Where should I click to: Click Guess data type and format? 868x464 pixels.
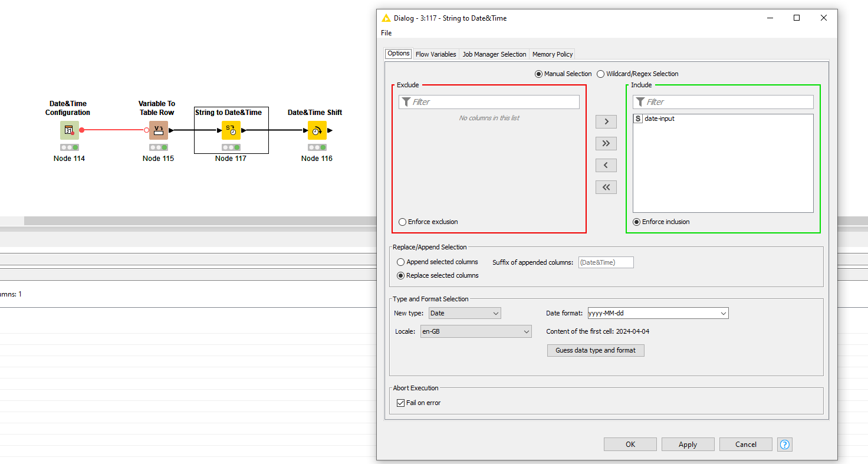pyautogui.click(x=596, y=350)
